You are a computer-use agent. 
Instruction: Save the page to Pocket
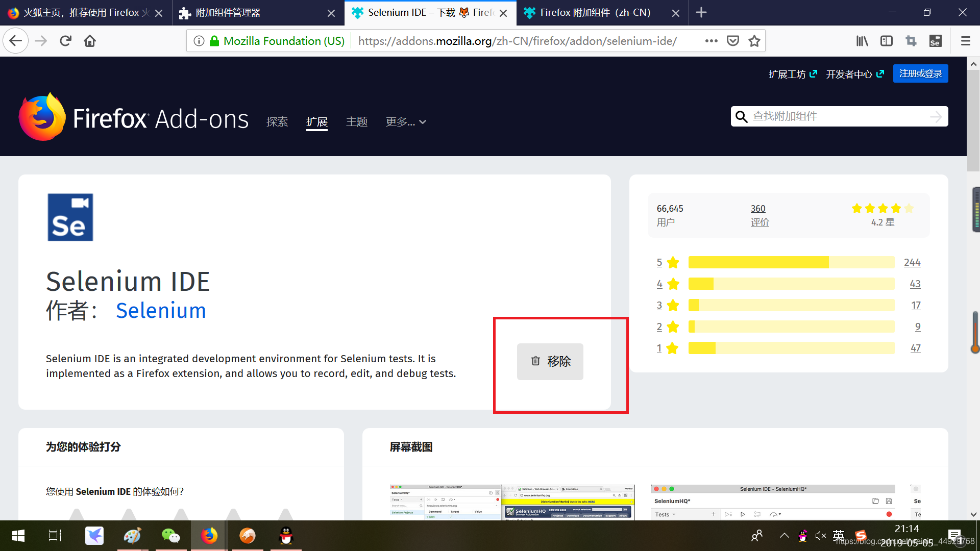(733, 41)
